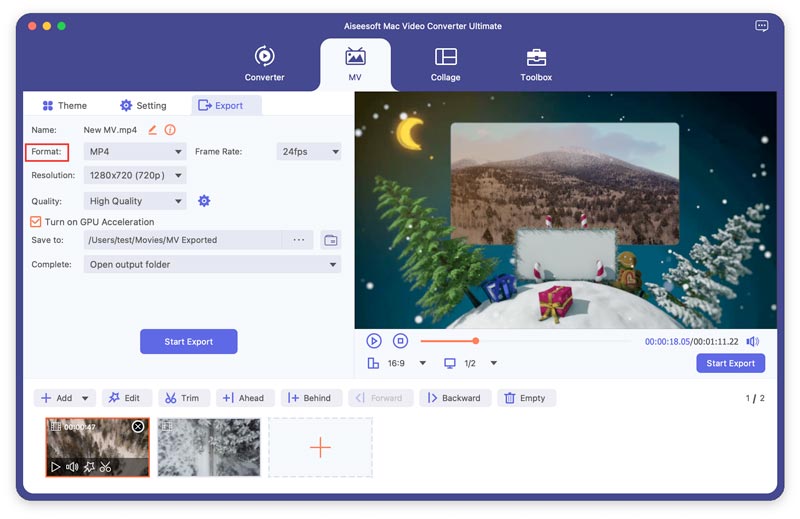Screen dimensions: 800x519
Task: Click the preview playback progress slider
Action: coord(526,341)
